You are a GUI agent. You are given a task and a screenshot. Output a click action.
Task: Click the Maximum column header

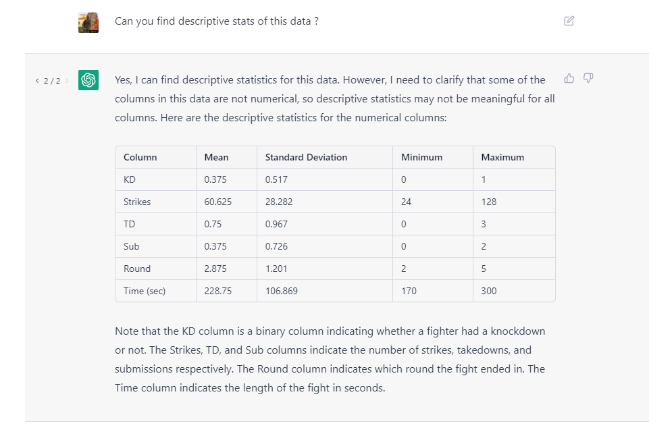(502, 157)
